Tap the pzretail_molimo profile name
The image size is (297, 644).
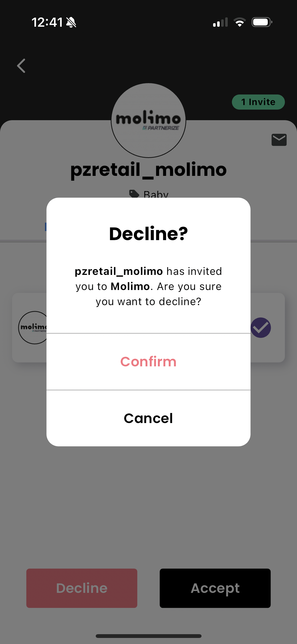[x=148, y=170]
